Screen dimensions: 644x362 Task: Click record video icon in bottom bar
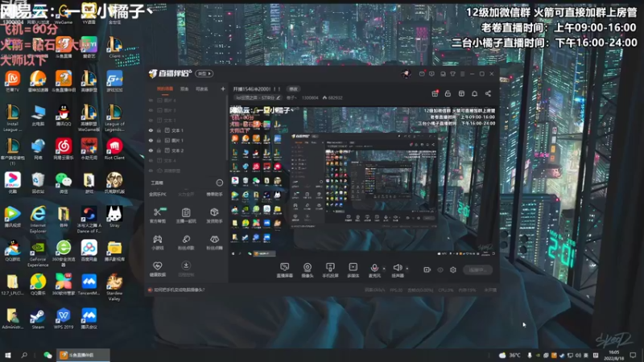click(x=427, y=269)
